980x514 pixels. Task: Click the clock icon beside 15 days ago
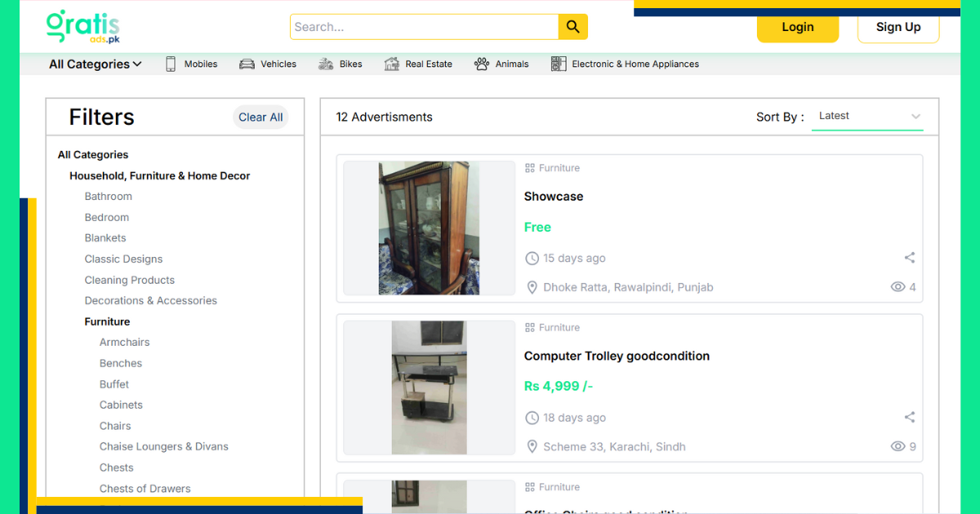point(532,258)
